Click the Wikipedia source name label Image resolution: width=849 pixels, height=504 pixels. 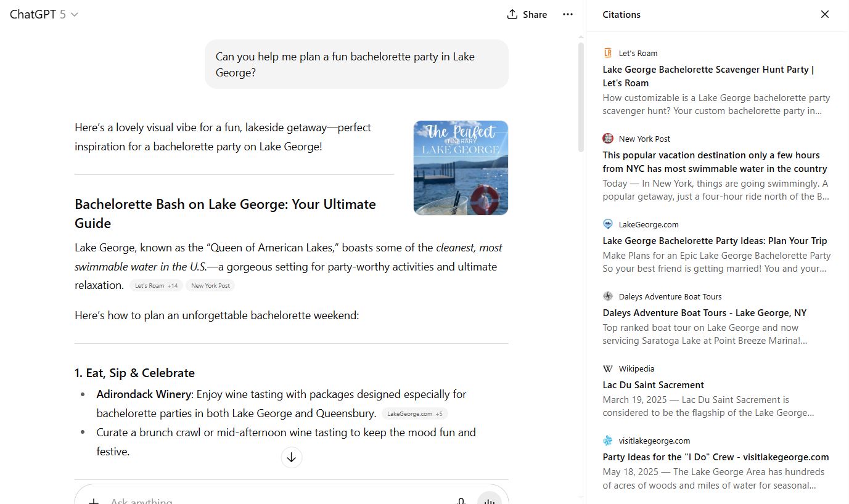pyautogui.click(x=636, y=368)
